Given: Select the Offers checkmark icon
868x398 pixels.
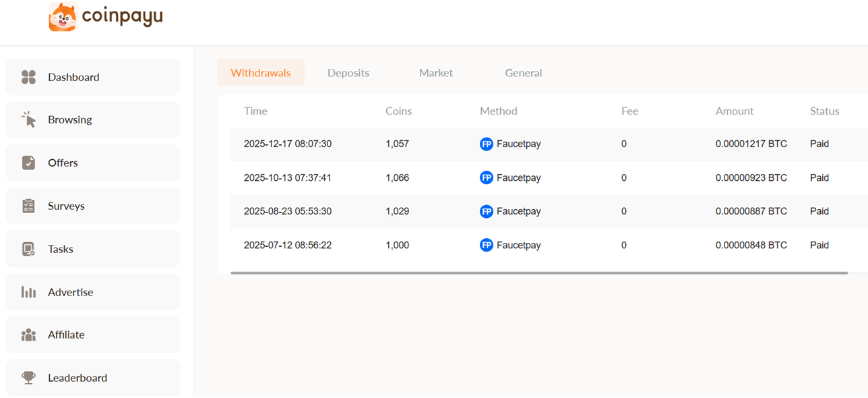Looking at the screenshot, I should 28,163.
